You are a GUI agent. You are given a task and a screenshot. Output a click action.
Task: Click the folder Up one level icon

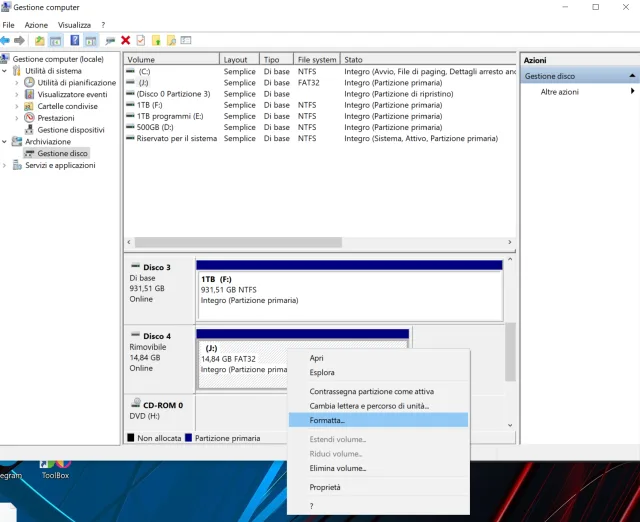point(40,40)
